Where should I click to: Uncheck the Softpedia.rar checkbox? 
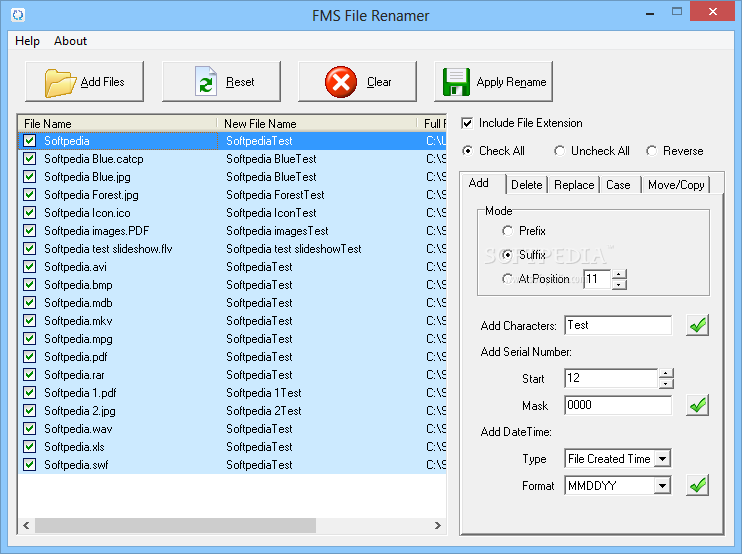[30, 374]
